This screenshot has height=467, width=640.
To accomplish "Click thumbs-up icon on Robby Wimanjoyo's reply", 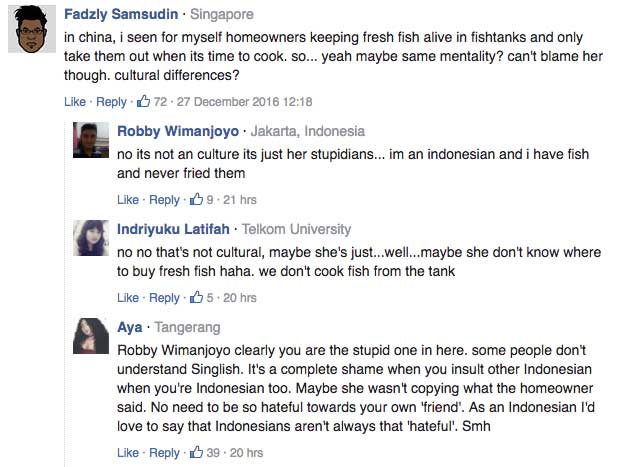I will coord(196,199).
